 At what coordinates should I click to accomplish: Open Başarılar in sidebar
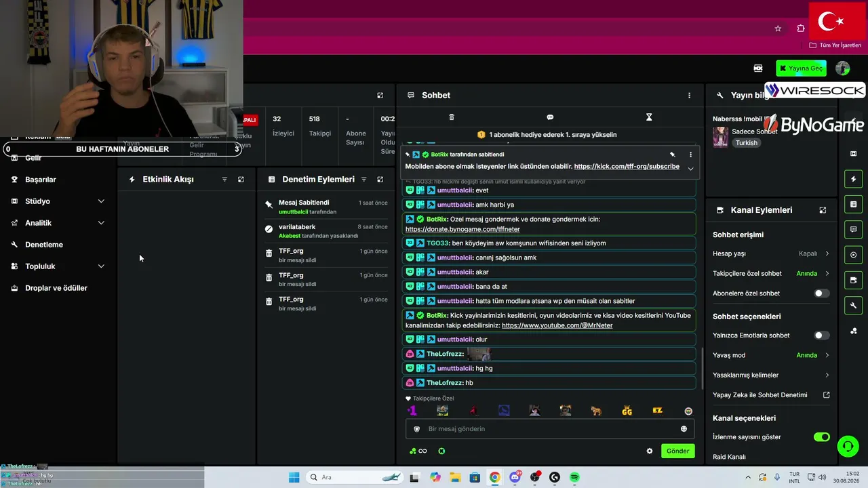click(x=41, y=180)
